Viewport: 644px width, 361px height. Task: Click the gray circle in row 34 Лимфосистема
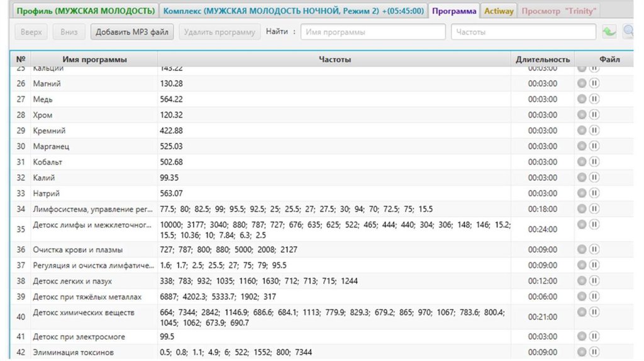point(582,209)
